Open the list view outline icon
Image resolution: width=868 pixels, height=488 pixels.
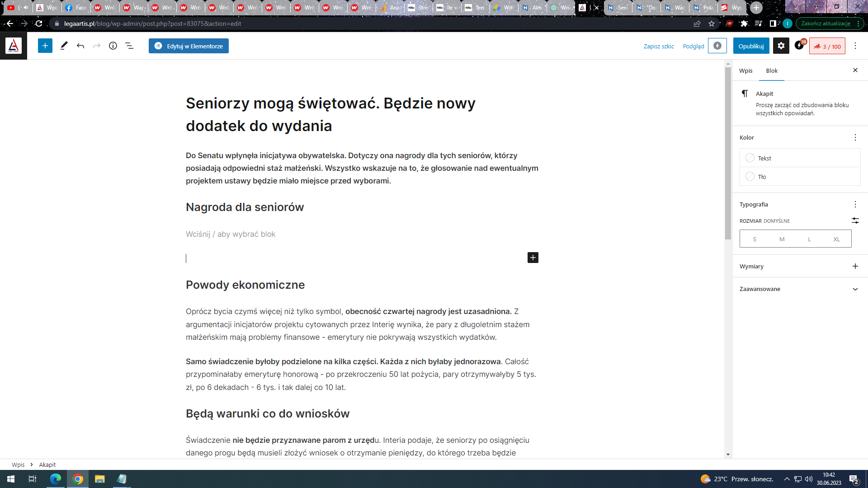coord(129,46)
